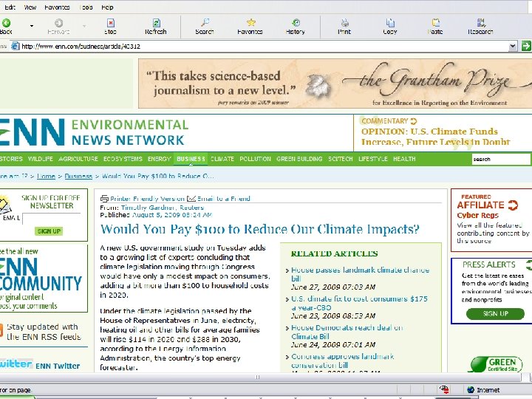Click the Email to a Friend envelope icon
Image resolution: width=532 pixels, height=399 pixels.
[191, 199]
